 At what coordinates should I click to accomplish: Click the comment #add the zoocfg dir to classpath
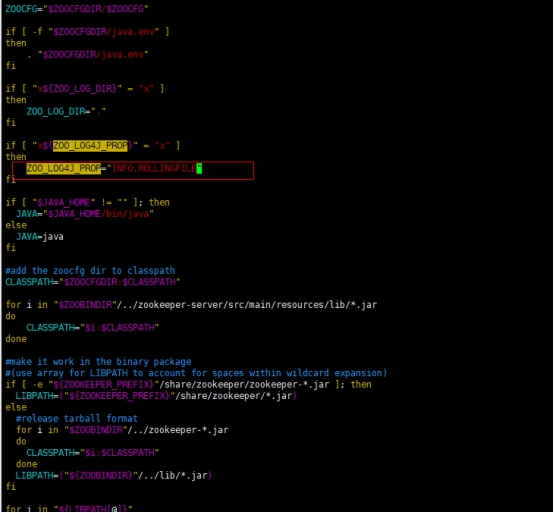[90, 271]
